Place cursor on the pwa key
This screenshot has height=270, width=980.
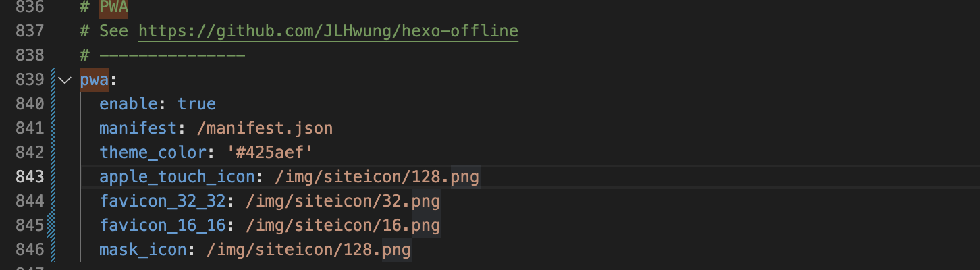pos(94,80)
